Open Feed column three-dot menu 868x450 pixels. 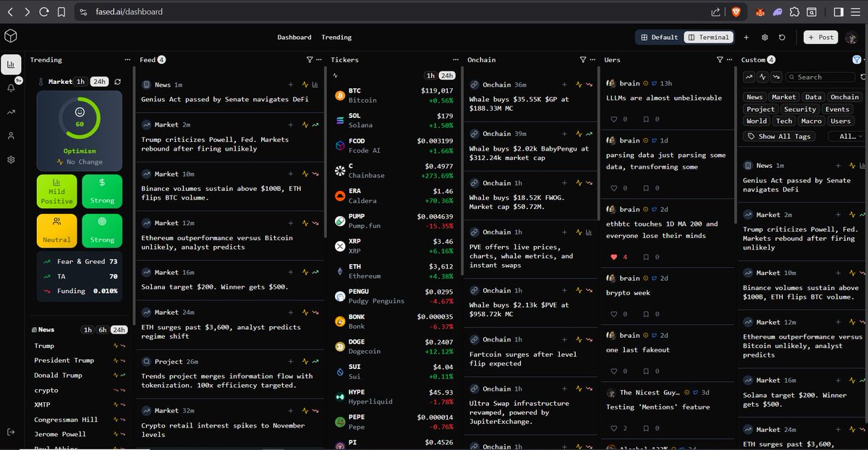(318, 59)
